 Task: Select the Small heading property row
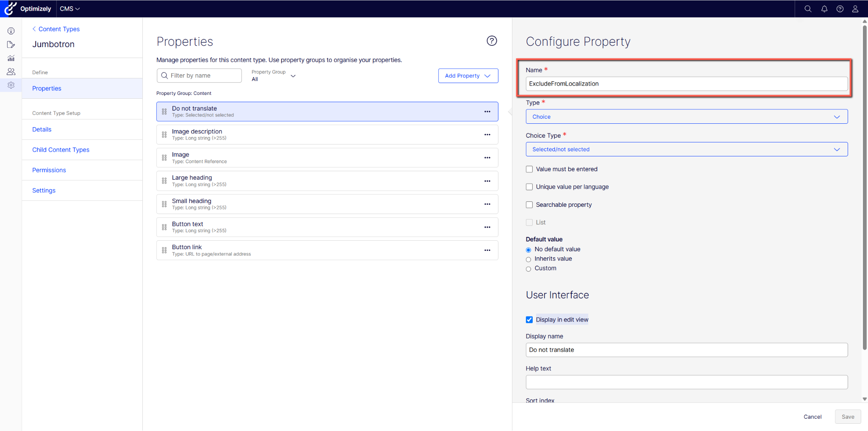[327, 204]
